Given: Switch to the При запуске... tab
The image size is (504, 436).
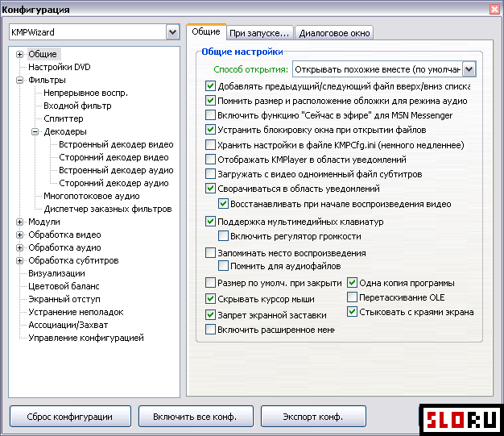Looking at the screenshot, I should point(259,33).
